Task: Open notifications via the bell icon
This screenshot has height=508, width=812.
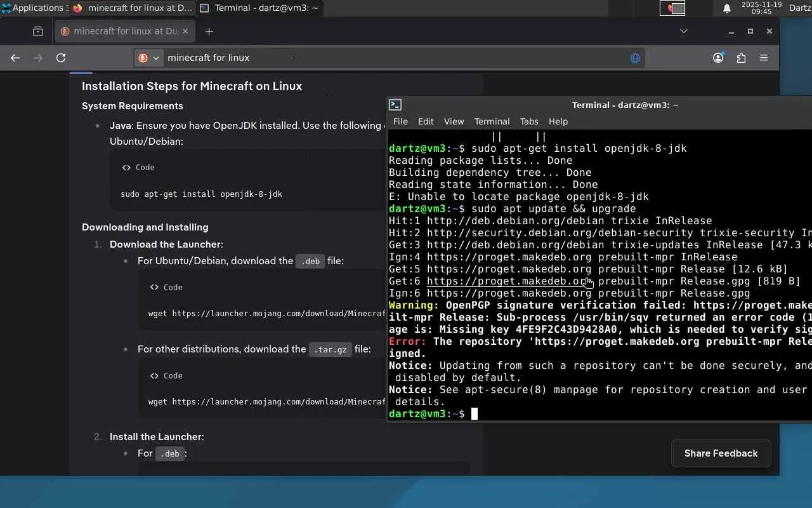Action: point(727,8)
